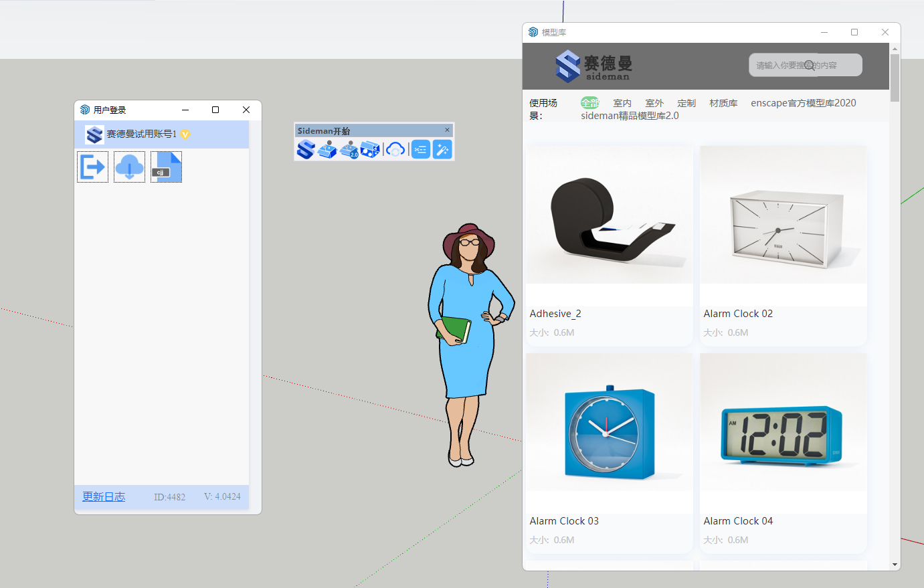Click the logout arrow icon

92,167
